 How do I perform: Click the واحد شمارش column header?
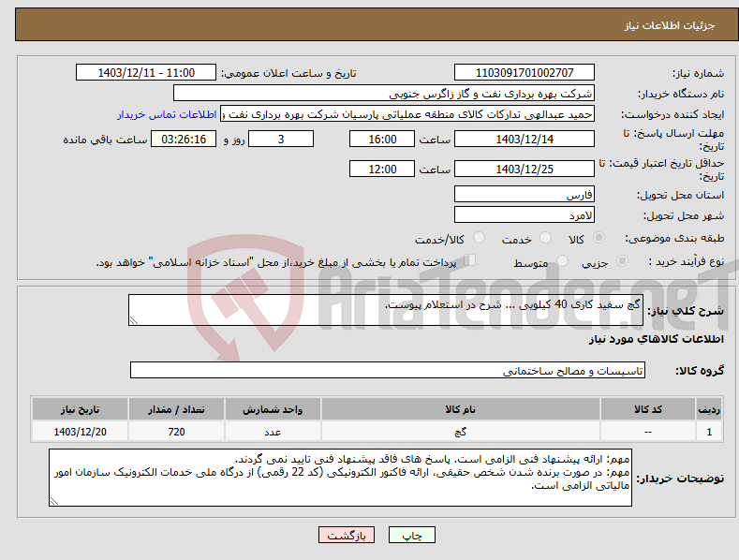click(x=273, y=409)
